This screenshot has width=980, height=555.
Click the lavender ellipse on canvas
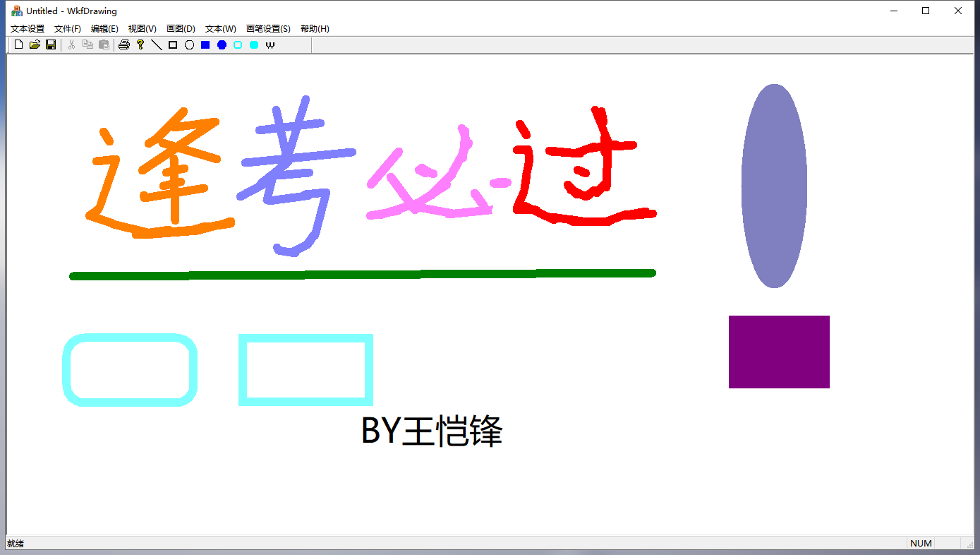(774, 186)
